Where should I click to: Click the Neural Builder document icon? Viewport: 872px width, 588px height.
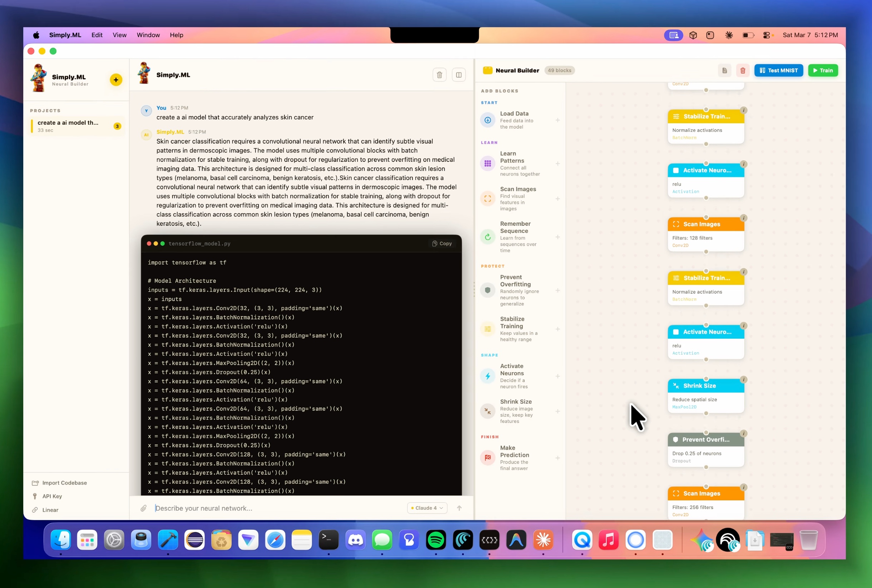pos(724,70)
